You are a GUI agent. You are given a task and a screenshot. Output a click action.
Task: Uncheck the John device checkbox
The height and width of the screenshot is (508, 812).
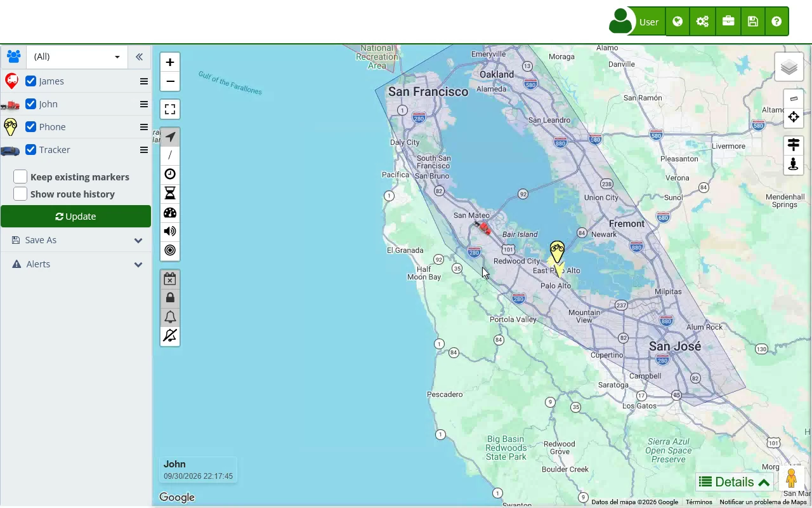[30, 104]
